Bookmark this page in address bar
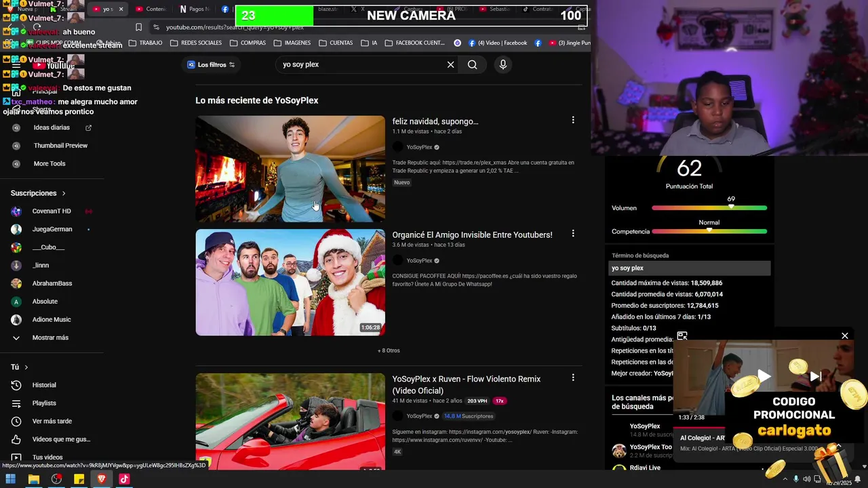Viewport: 868px width, 488px height. (138, 27)
